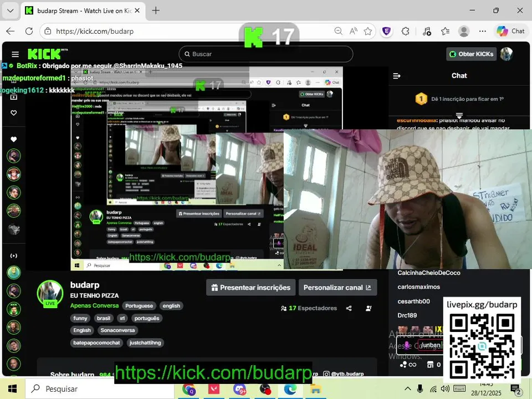This screenshot has width=532, height=399.
Task: Open the favorites list star icon
Action: coord(445,31)
